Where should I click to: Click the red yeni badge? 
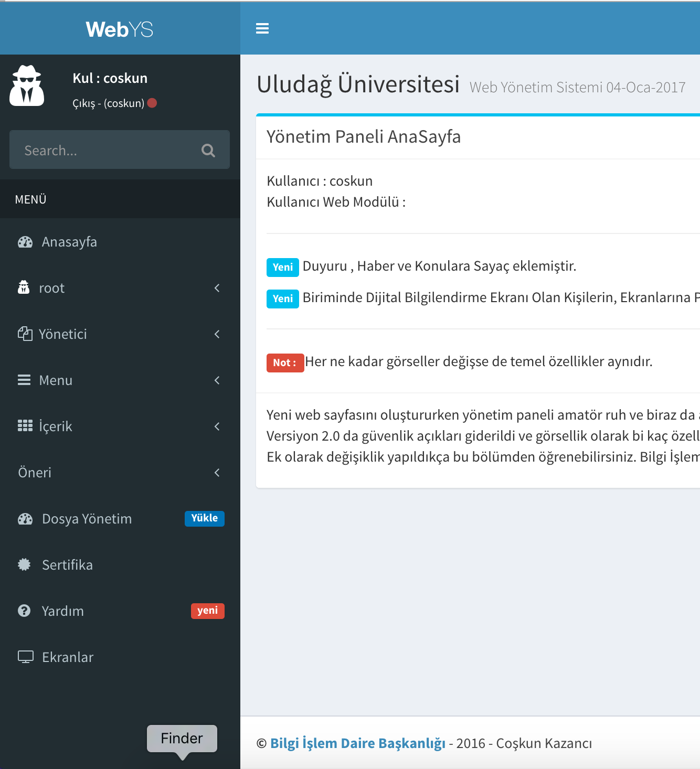[x=208, y=611]
